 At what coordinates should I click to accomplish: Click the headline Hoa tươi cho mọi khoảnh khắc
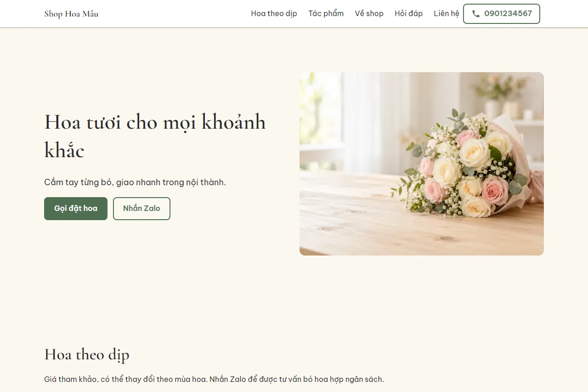tap(155, 136)
